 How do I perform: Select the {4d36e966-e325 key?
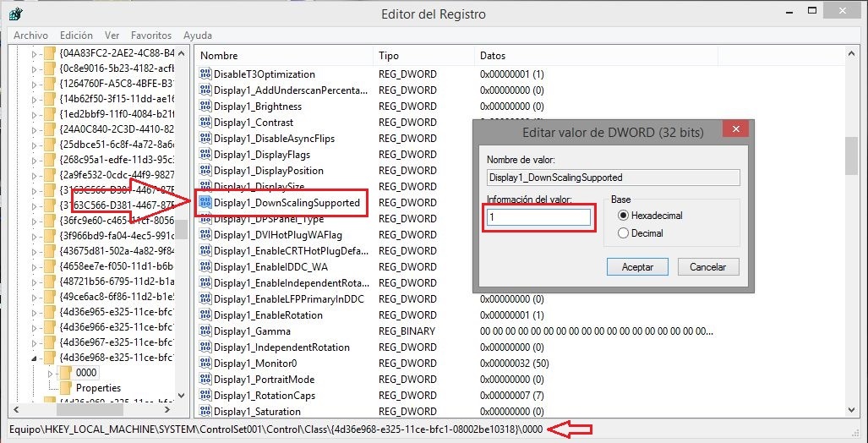(x=117, y=326)
